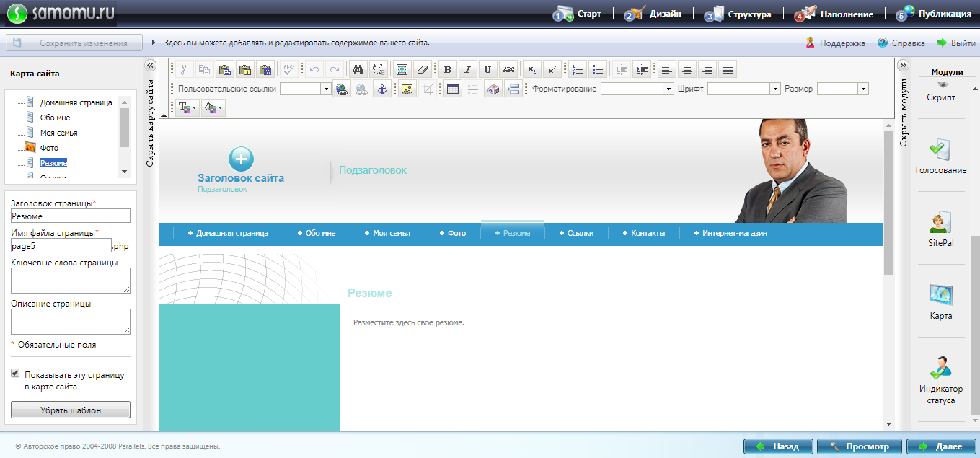Open the text color picker
The width and height of the screenshot is (980, 458).
[x=187, y=108]
